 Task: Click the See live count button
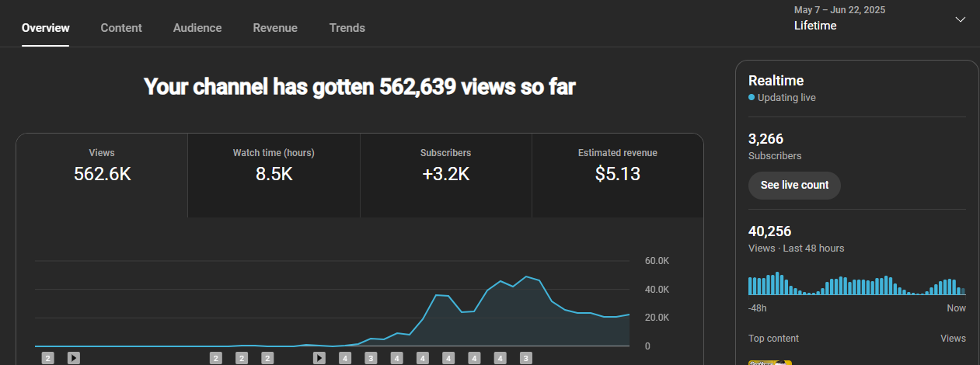coord(794,186)
